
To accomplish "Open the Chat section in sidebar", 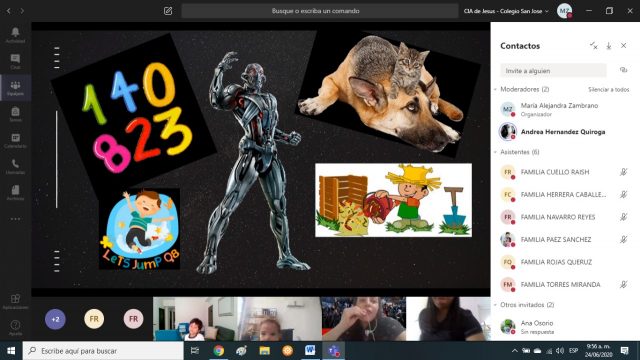I will click(x=15, y=61).
